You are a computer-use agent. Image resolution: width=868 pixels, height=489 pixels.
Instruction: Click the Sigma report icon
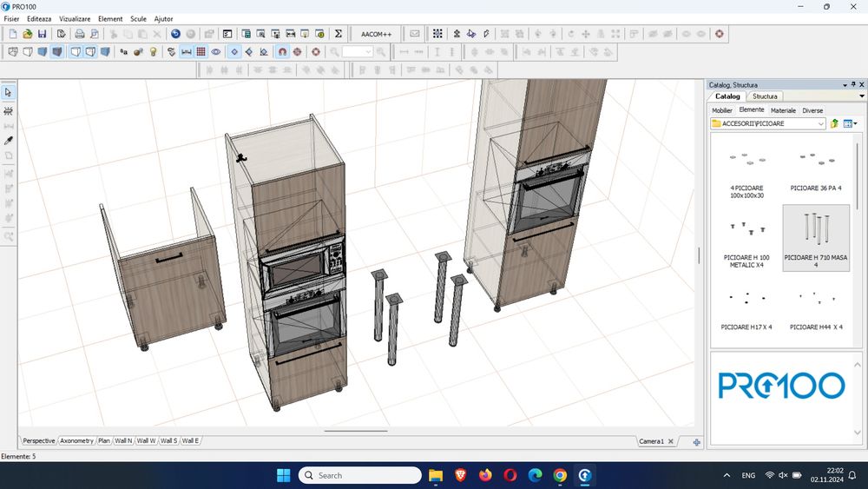click(x=339, y=34)
